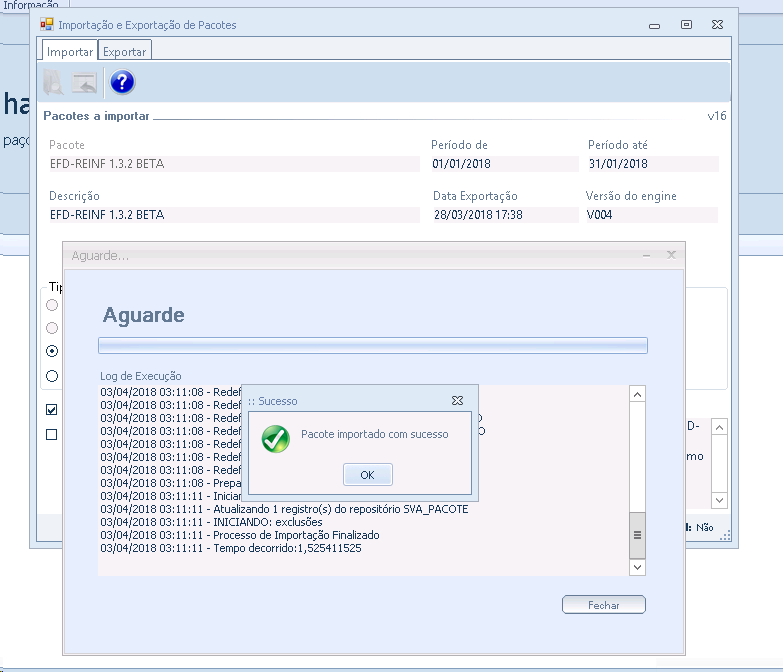Image resolution: width=783 pixels, height=672 pixels.
Task: Click the first toolbar icon for opening a package
Action: 54,83
